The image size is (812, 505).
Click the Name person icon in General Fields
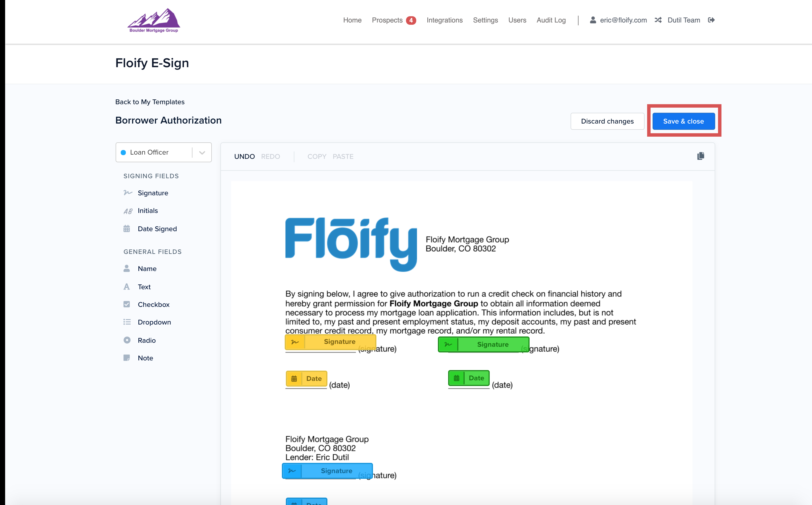tap(127, 268)
